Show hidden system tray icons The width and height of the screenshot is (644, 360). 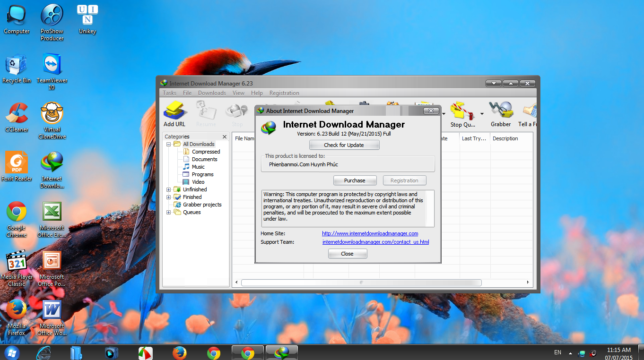pyautogui.click(x=570, y=353)
